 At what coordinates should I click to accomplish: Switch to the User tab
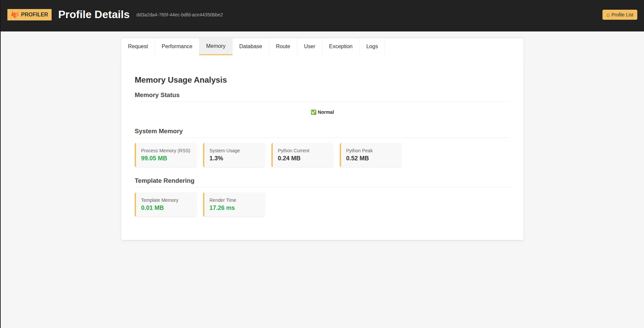click(x=310, y=47)
